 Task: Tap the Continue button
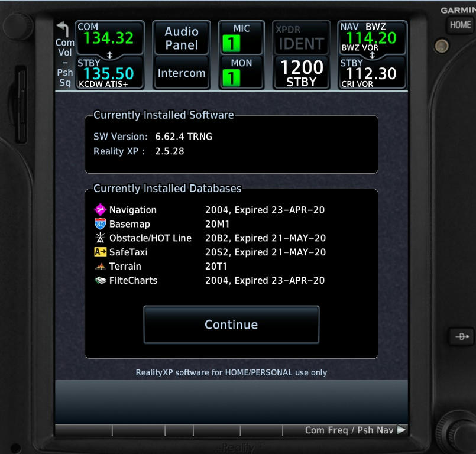point(231,325)
